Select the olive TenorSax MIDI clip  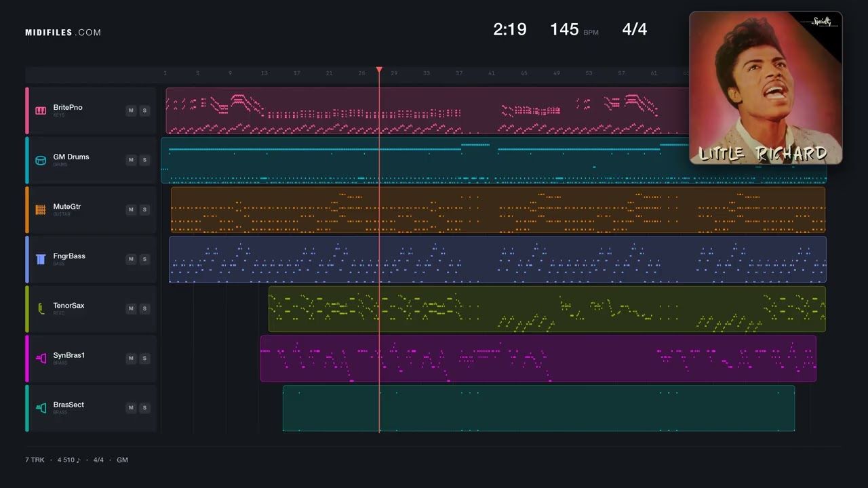click(x=547, y=308)
